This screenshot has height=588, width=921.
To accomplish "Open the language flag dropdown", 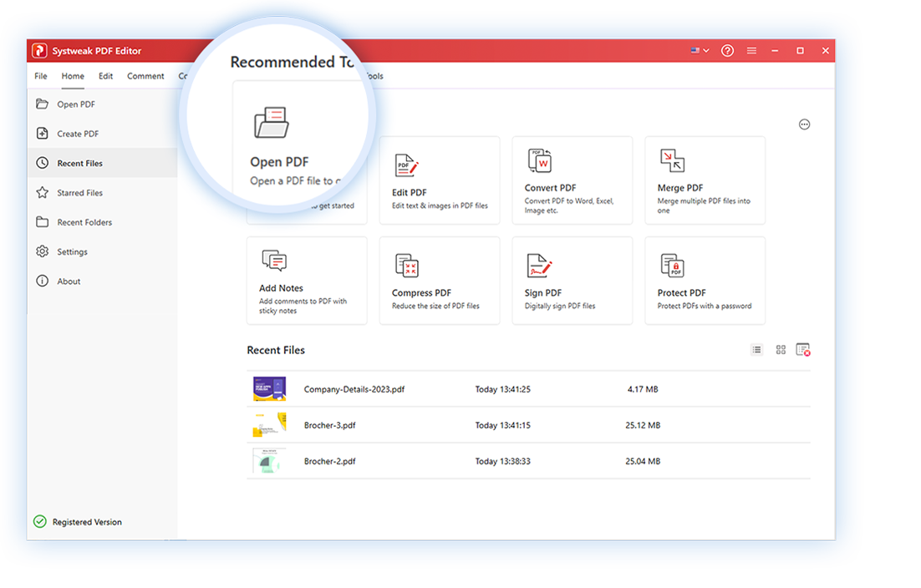I will coord(700,50).
